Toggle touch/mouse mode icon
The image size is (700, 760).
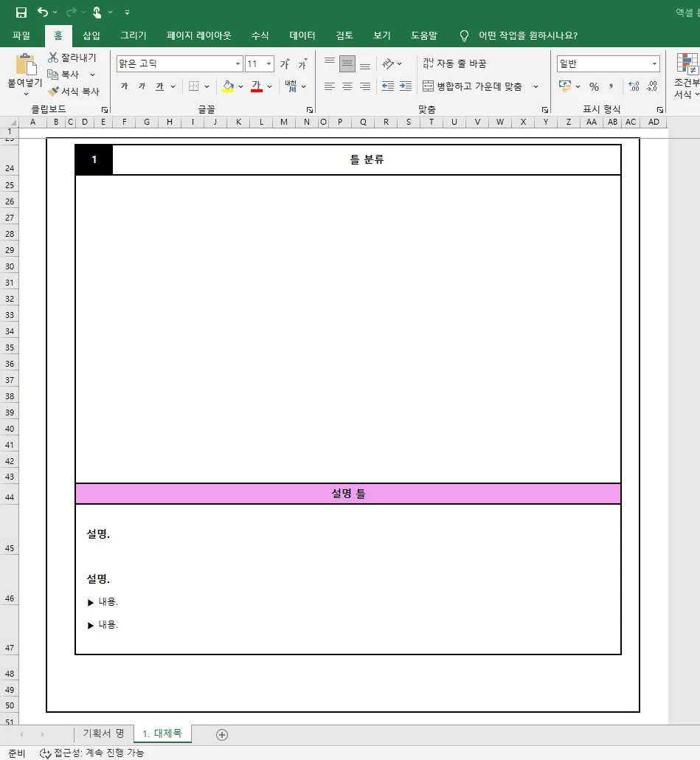tap(97, 12)
